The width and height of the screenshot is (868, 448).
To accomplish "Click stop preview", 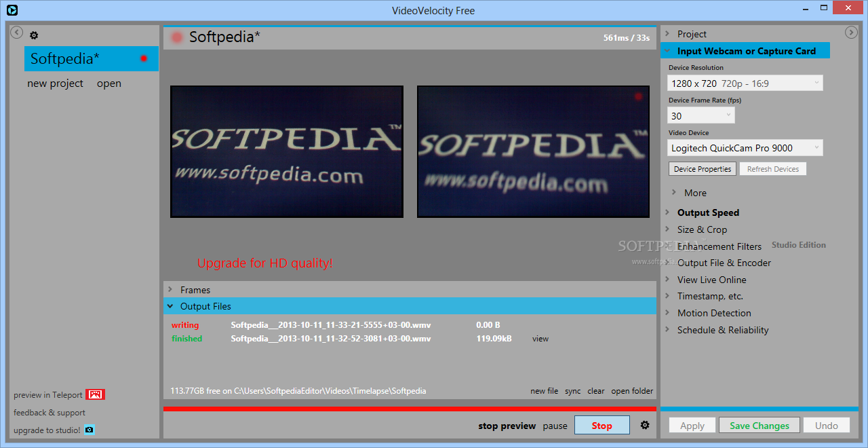I will click(507, 426).
